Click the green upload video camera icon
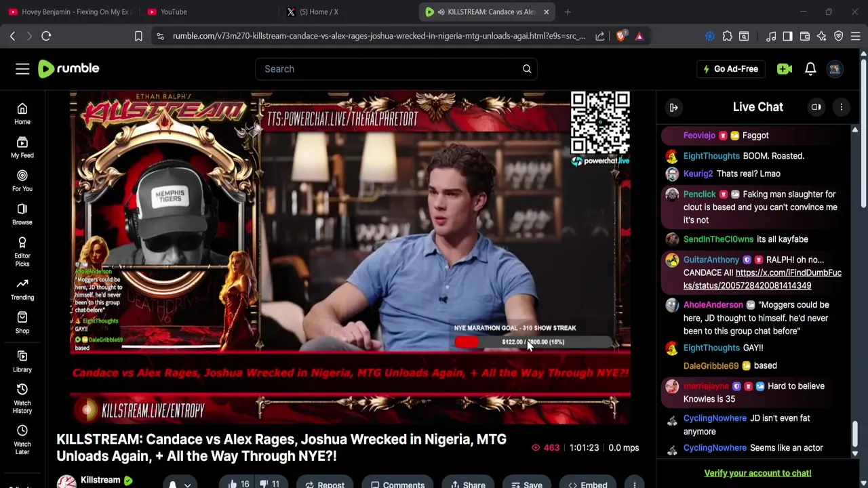The image size is (868, 488). click(x=785, y=68)
